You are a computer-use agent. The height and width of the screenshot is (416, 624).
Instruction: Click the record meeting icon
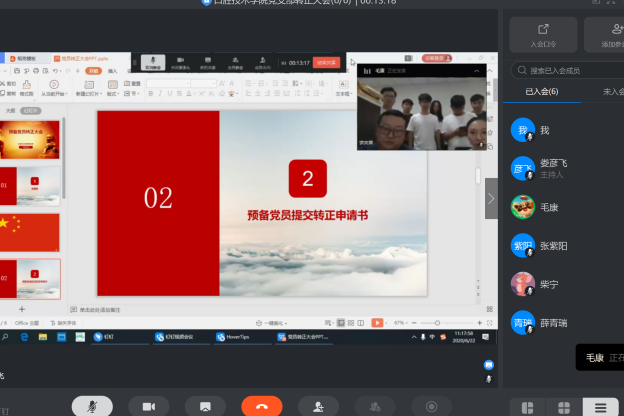tap(431, 406)
